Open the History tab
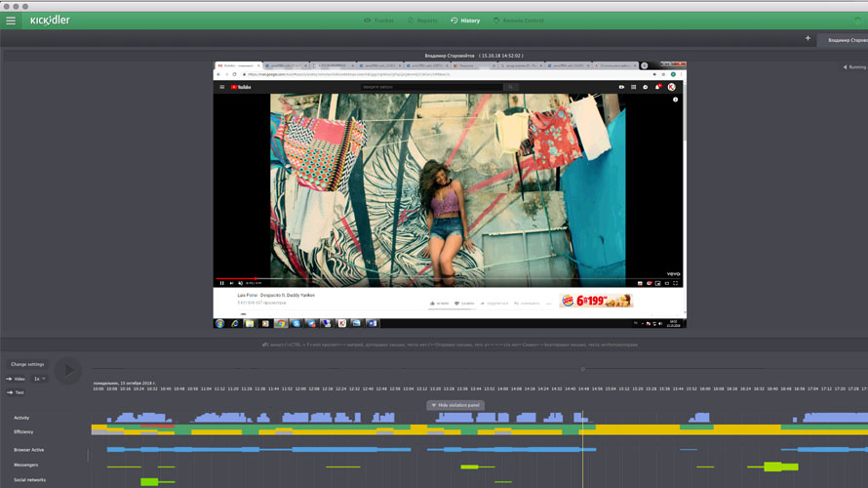The height and width of the screenshot is (488, 868). [465, 20]
